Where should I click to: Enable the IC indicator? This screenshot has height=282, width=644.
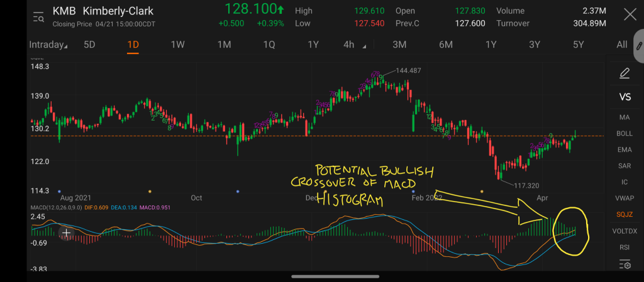(x=625, y=182)
